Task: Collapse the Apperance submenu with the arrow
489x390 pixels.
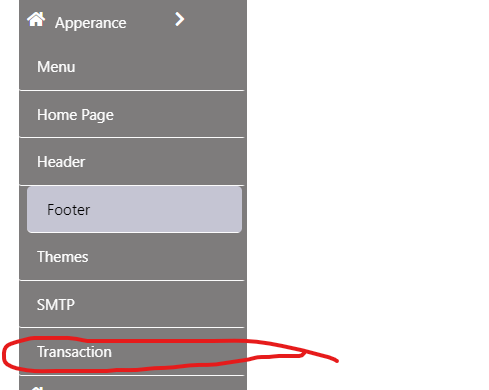Action: tap(180, 19)
